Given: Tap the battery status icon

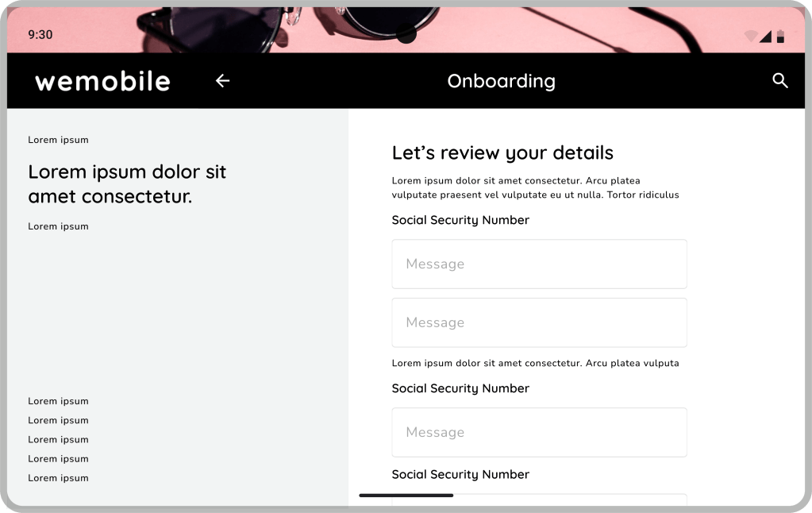Looking at the screenshot, I should tap(780, 37).
